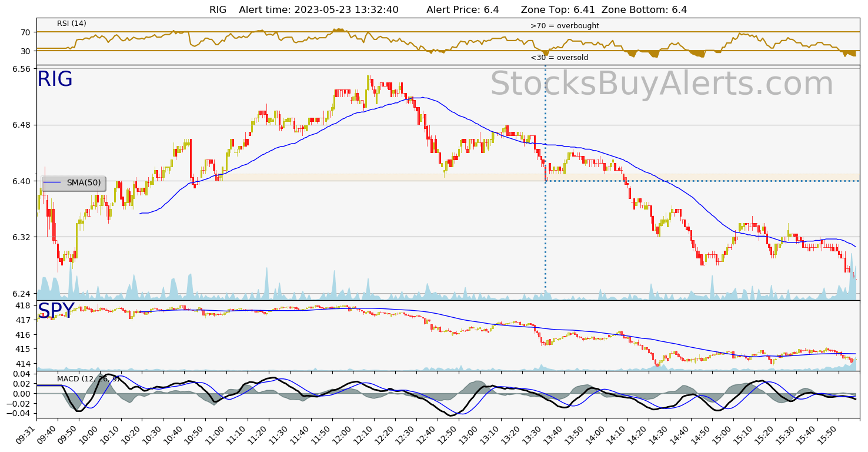Click the SPY ticker label
This screenshot has height=452, width=868.
tap(56, 311)
